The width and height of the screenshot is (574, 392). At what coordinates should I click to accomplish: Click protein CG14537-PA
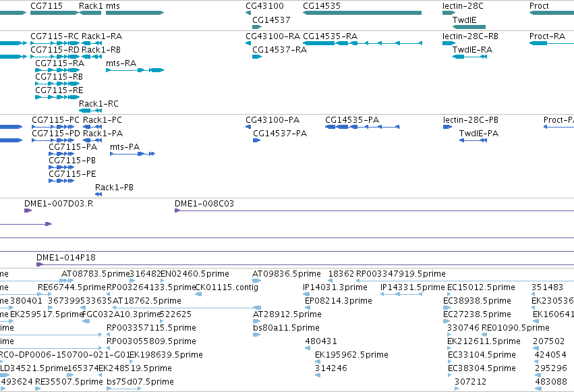[280, 134]
